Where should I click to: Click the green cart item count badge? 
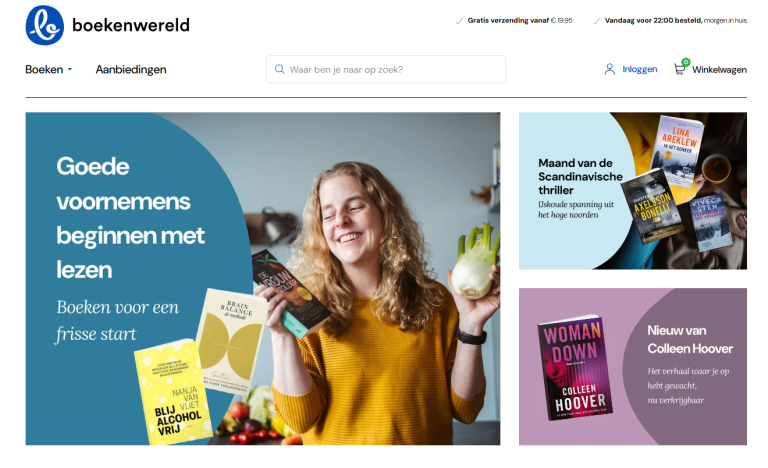(x=686, y=62)
